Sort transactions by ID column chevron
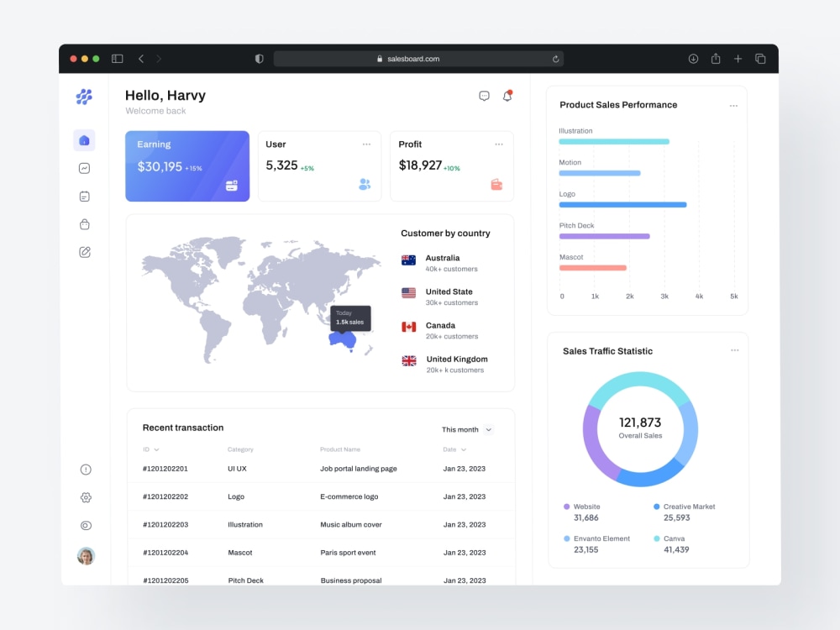The image size is (840, 630). pos(156,449)
